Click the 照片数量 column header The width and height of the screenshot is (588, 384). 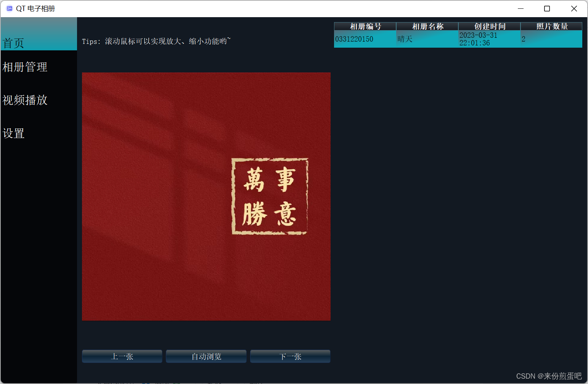pyautogui.click(x=551, y=26)
